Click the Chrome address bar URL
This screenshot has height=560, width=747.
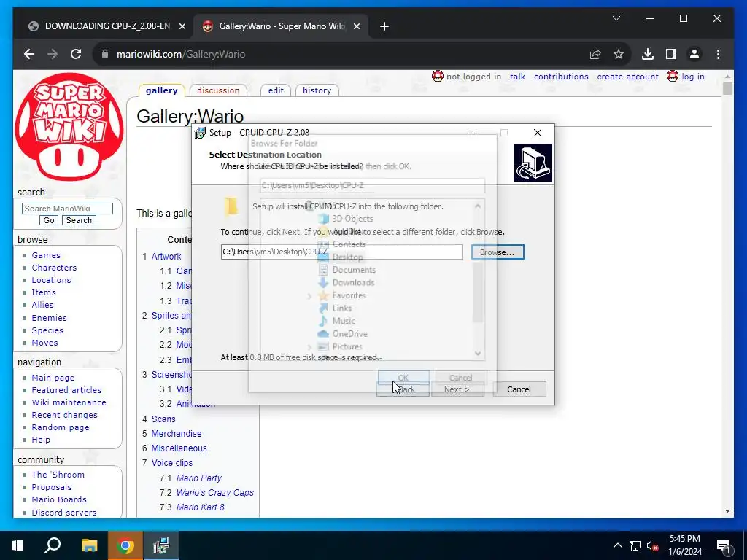[181, 54]
